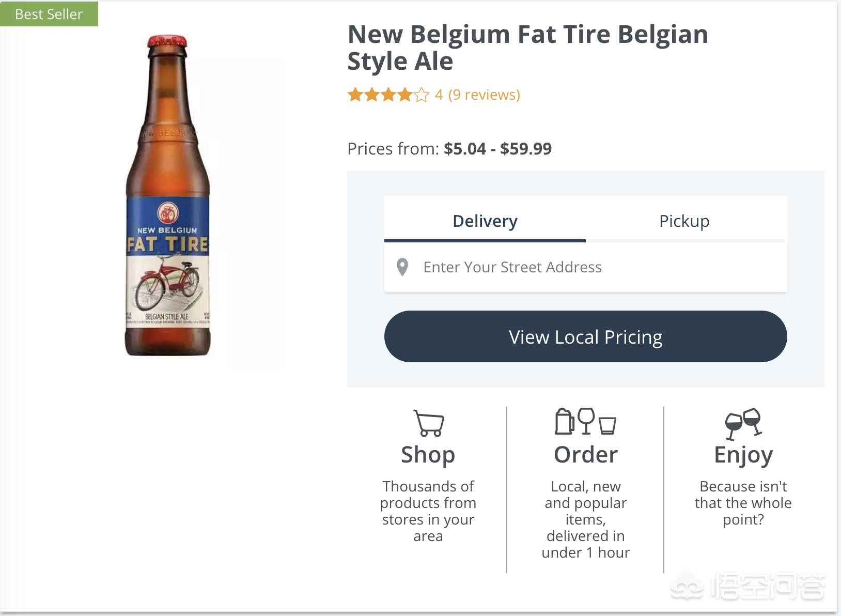Click the Order heading
The height and width of the screenshot is (616, 841).
[585, 455]
